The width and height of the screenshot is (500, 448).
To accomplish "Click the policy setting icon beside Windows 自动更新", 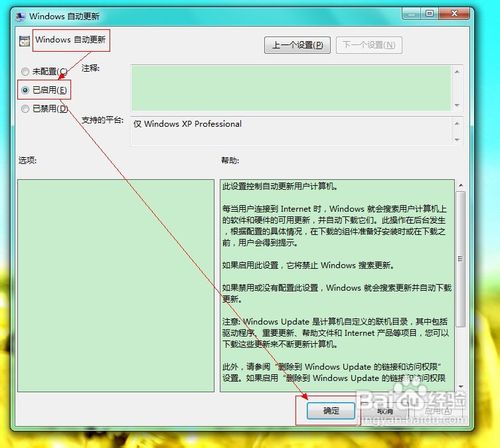I will 24,41.
